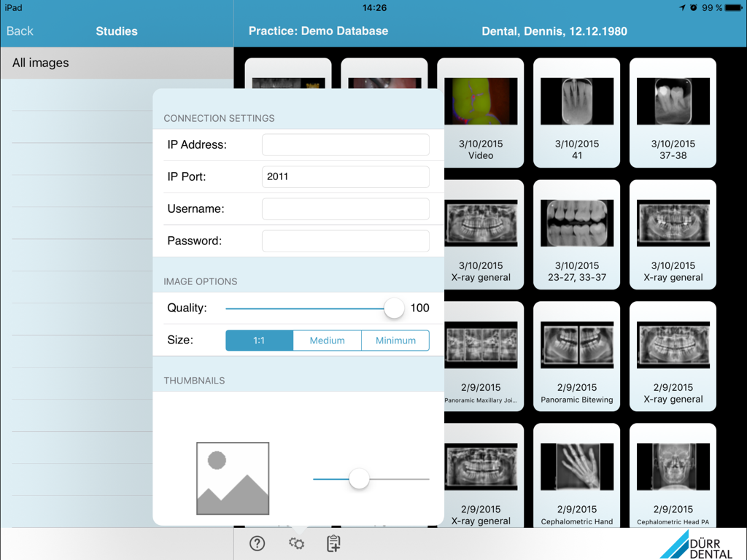
Task: Tap the settings gears icon
Action: point(296,543)
